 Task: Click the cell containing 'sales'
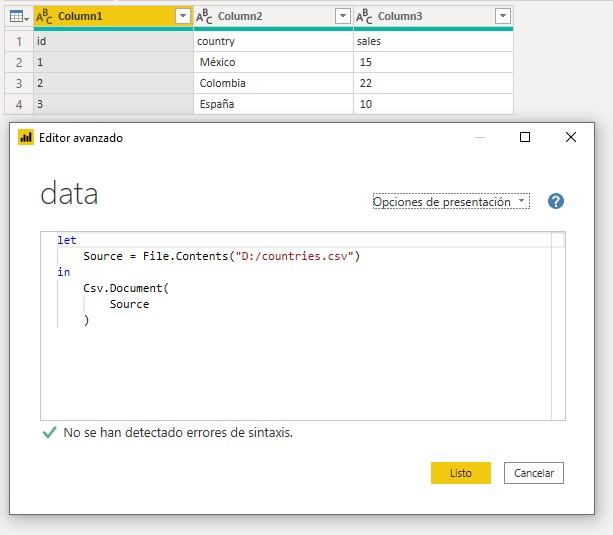tap(433, 41)
